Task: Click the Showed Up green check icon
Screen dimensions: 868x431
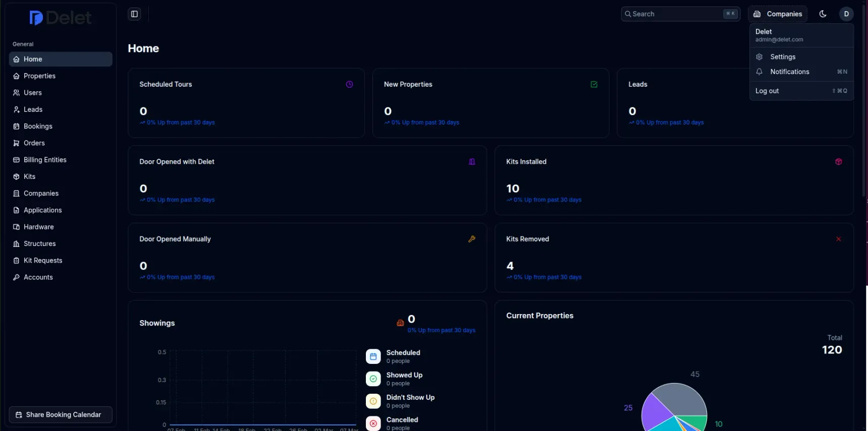Action: click(x=373, y=379)
